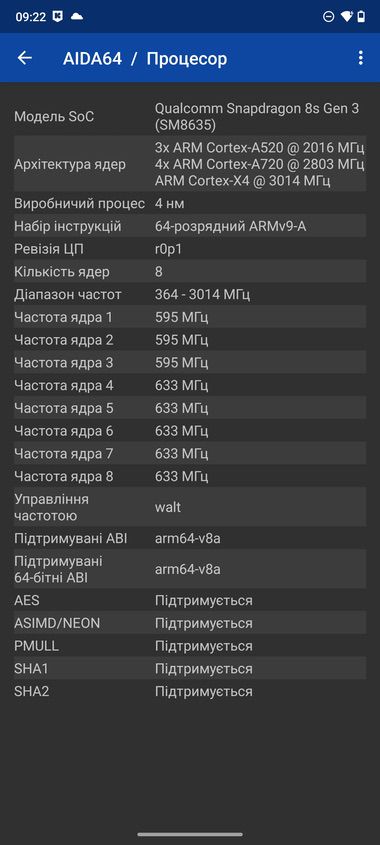This screenshot has height=845, width=380.
Task: Tap the Набір інструкцій row
Action: pos(190,226)
